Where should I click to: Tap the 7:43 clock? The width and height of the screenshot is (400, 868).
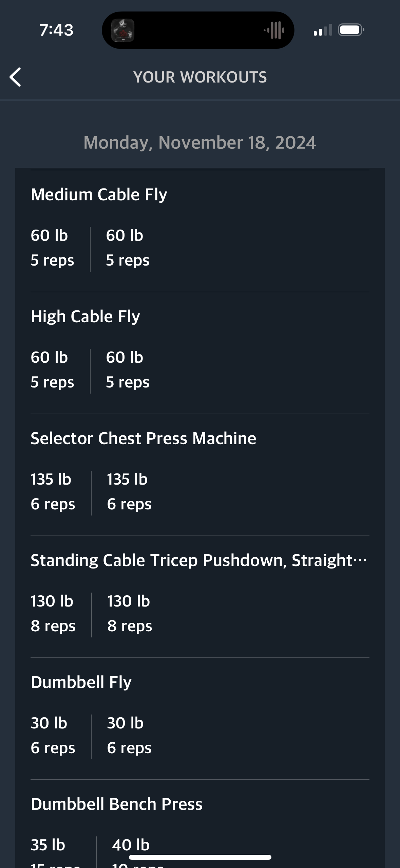[56, 30]
